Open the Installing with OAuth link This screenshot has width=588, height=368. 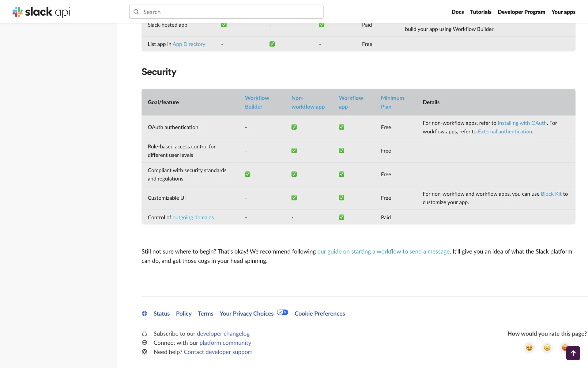(522, 123)
